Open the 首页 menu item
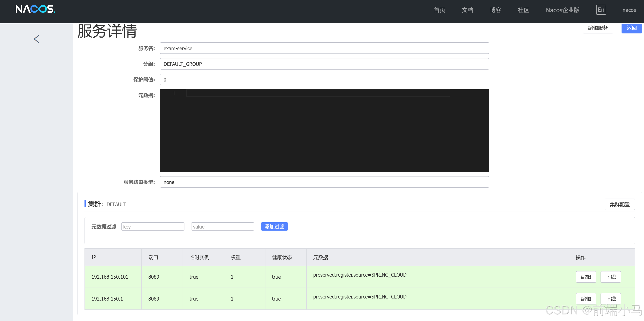644x321 pixels. [x=439, y=10]
